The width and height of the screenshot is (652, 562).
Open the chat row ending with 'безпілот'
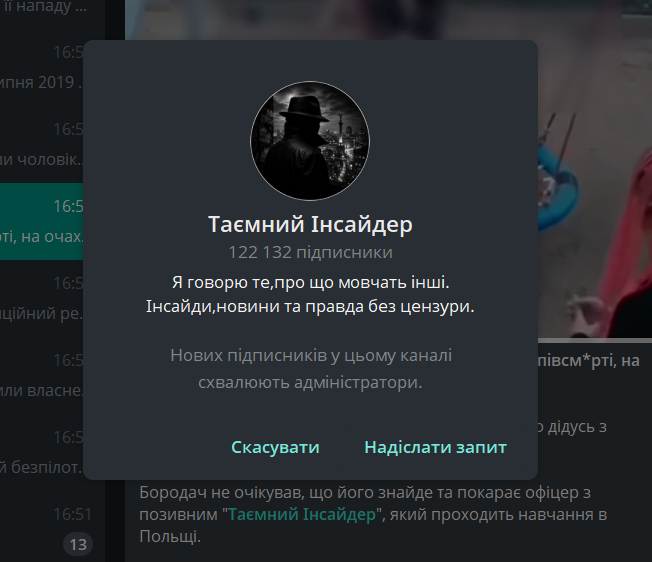[42, 452]
